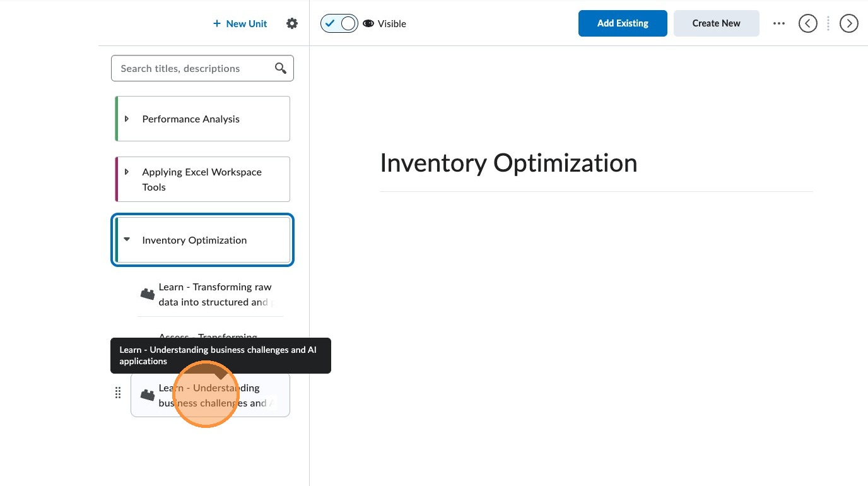Click the search magnifier icon
The height and width of the screenshot is (486, 868).
click(x=281, y=68)
